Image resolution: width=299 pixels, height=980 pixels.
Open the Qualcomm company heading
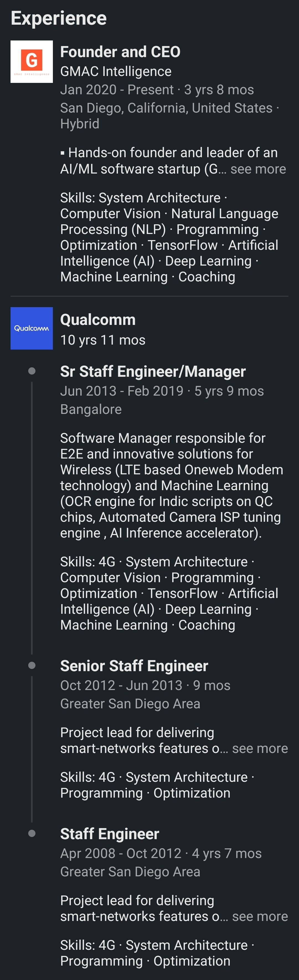click(98, 320)
